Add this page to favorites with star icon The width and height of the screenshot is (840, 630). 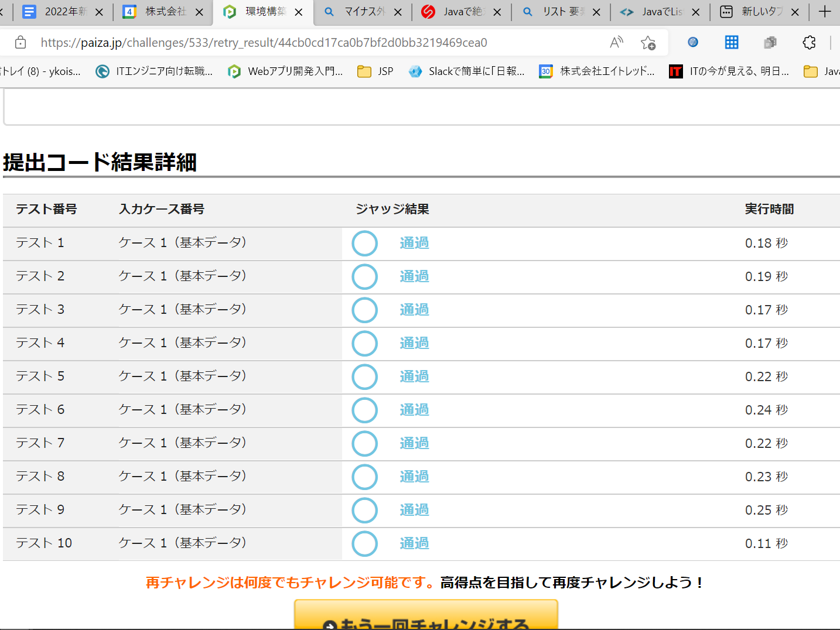pos(648,43)
